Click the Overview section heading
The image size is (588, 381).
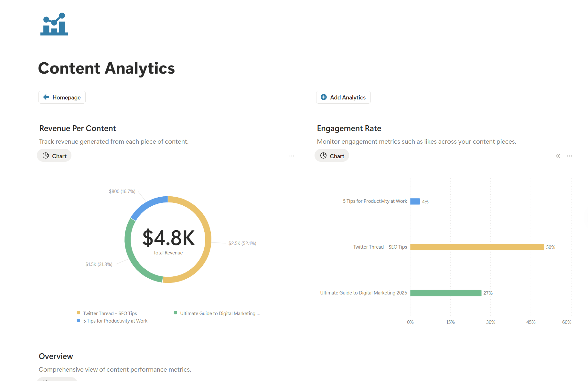pyautogui.click(x=56, y=356)
